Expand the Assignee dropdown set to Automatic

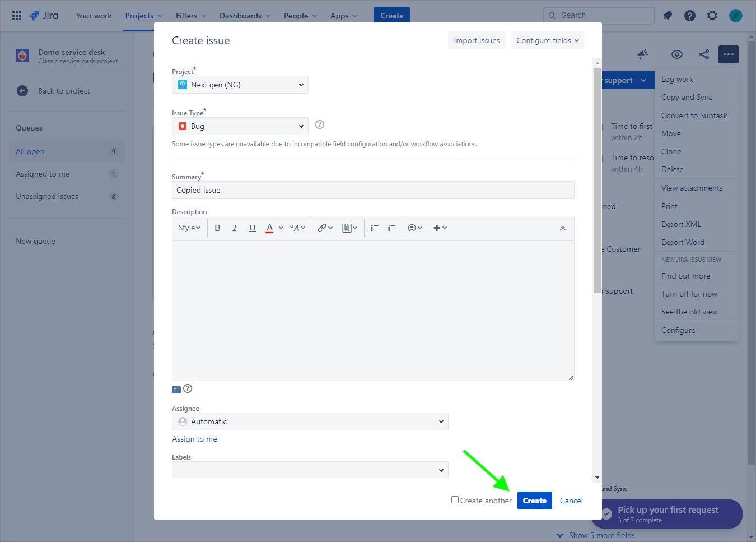click(x=310, y=422)
